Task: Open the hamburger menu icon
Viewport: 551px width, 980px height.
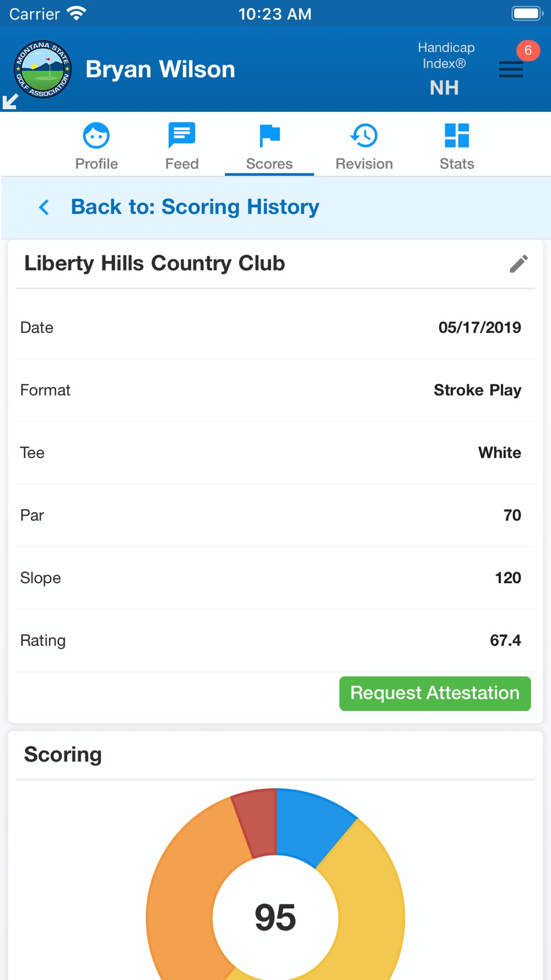Action: 511,69
